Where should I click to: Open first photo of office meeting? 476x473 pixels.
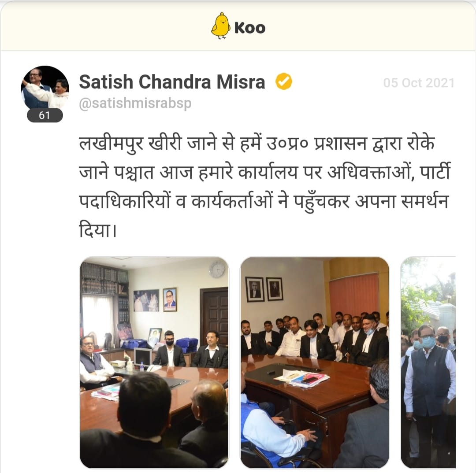click(x=154, y=362)
